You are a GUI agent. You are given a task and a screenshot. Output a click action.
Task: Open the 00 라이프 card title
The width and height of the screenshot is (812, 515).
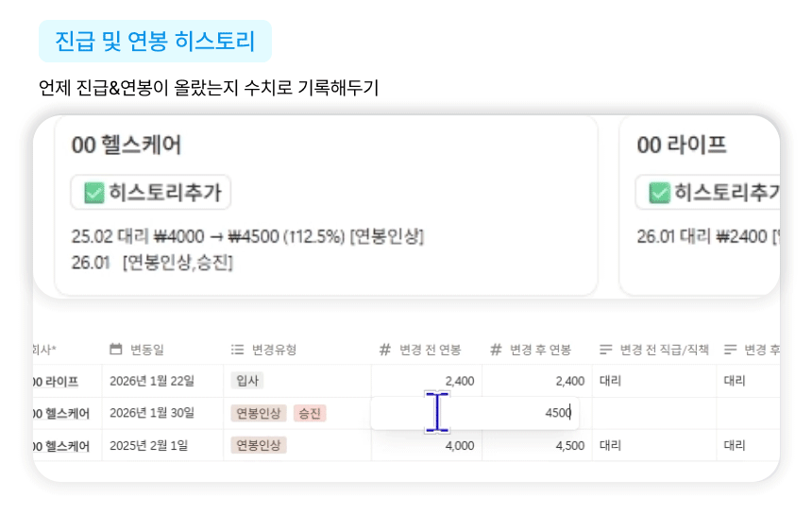pos(682,145)
